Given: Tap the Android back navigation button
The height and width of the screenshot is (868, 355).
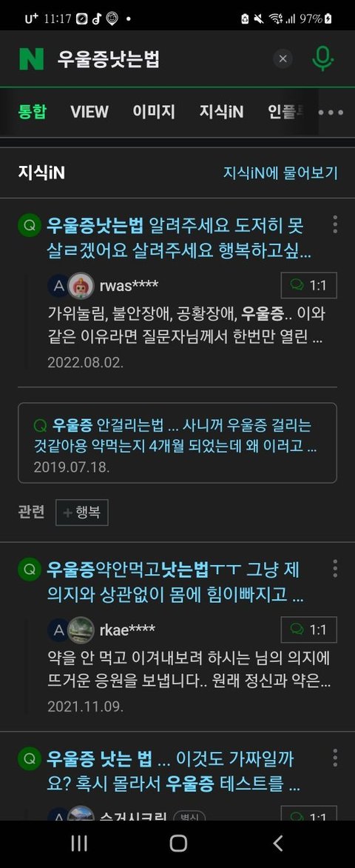Looking at the screenshot, I should point(278,843).
